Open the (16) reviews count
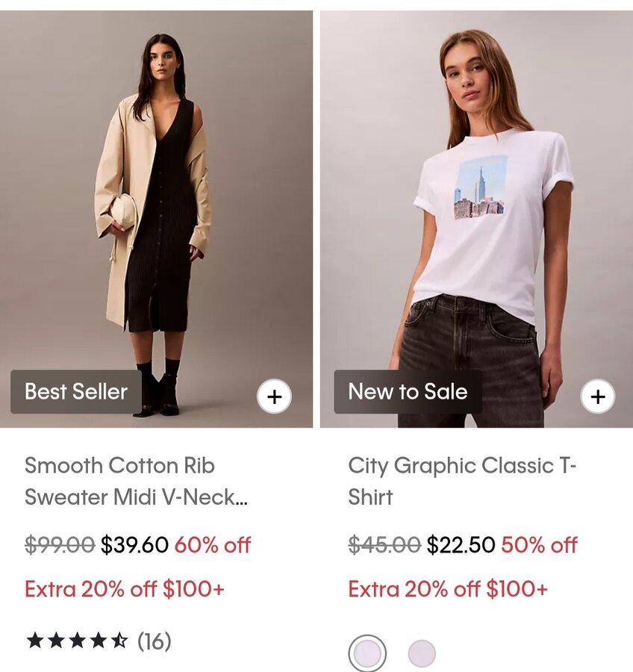 155,641
